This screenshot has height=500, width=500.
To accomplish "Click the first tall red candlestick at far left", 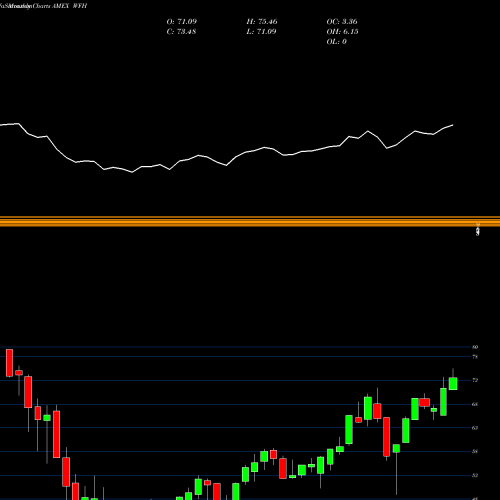I will point(9,363).
